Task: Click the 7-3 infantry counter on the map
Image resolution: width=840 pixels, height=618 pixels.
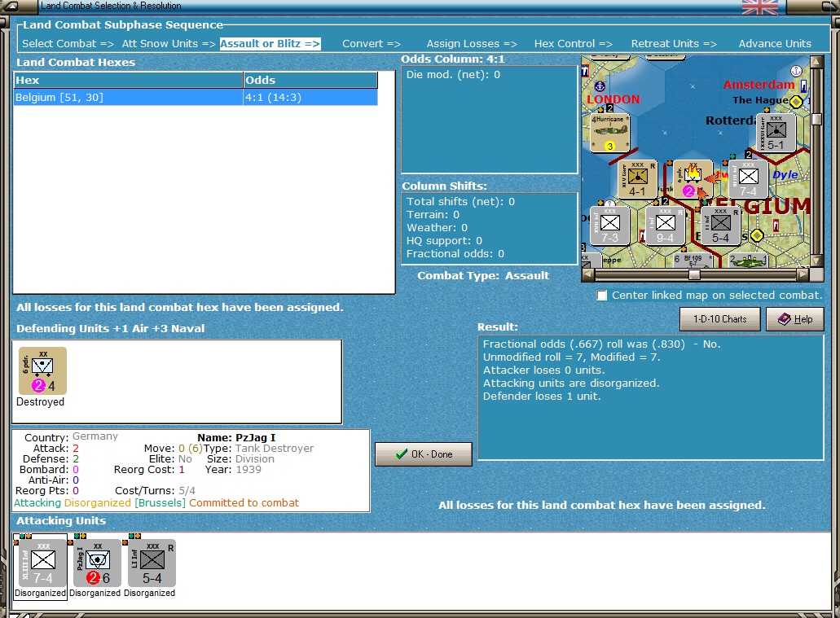Action: 609,226
